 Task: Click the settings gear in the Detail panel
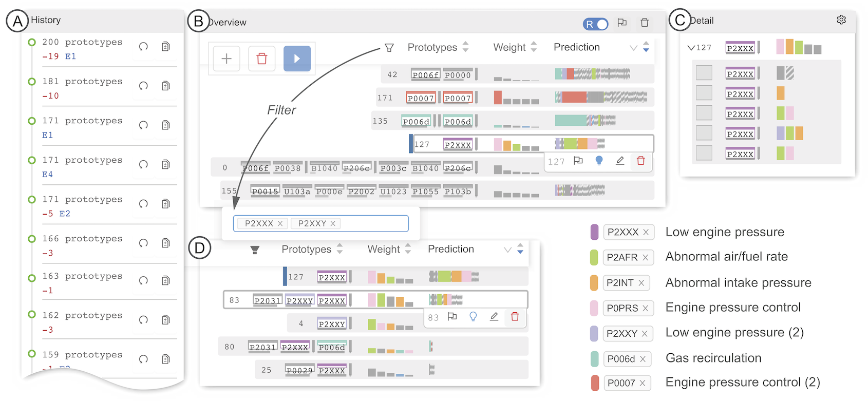[841, 20]
